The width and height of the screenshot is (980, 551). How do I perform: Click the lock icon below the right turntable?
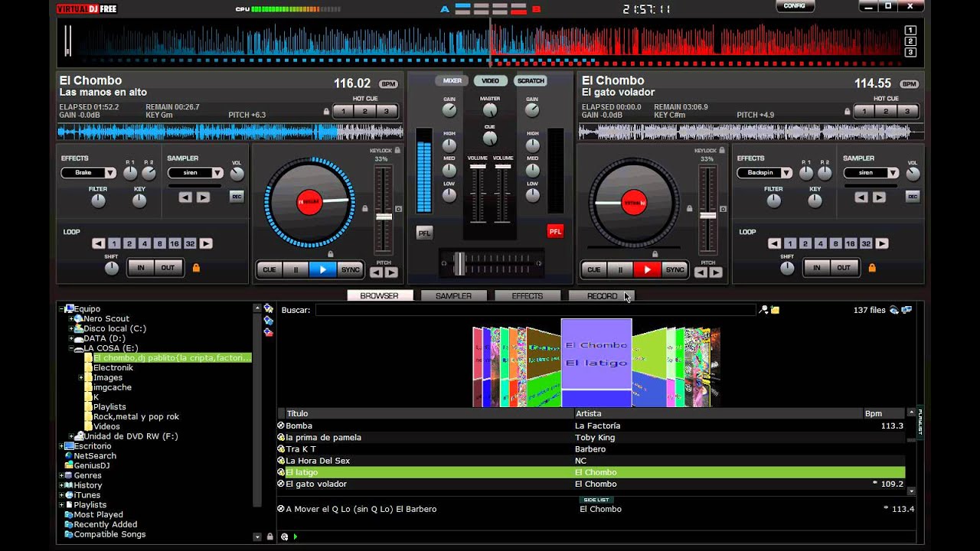click(x=655, y=253)
